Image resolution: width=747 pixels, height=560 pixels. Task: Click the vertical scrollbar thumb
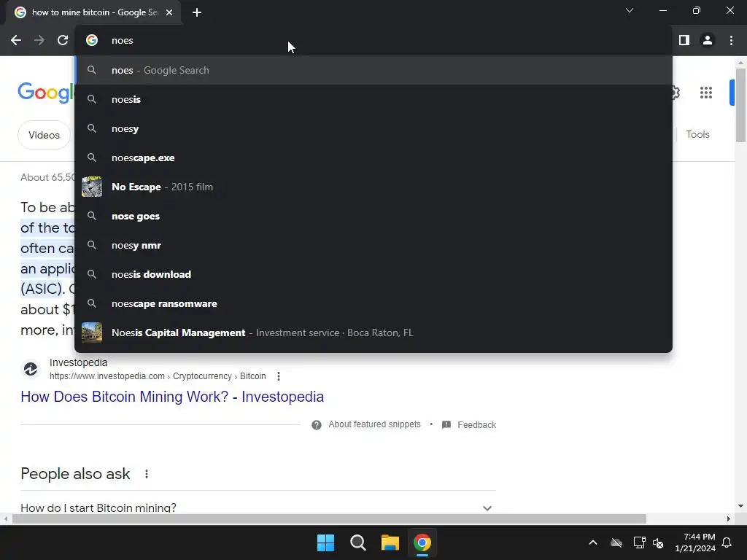pos(740,105)
